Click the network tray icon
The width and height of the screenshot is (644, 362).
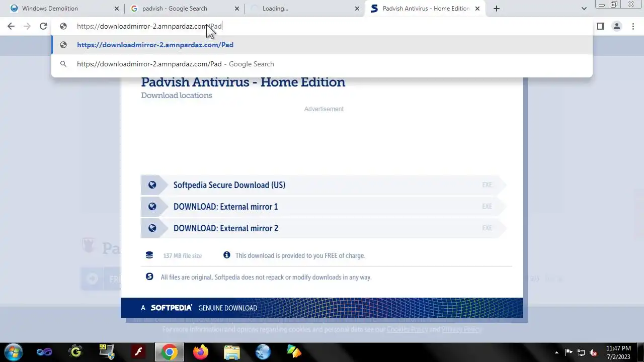[581, 352]
